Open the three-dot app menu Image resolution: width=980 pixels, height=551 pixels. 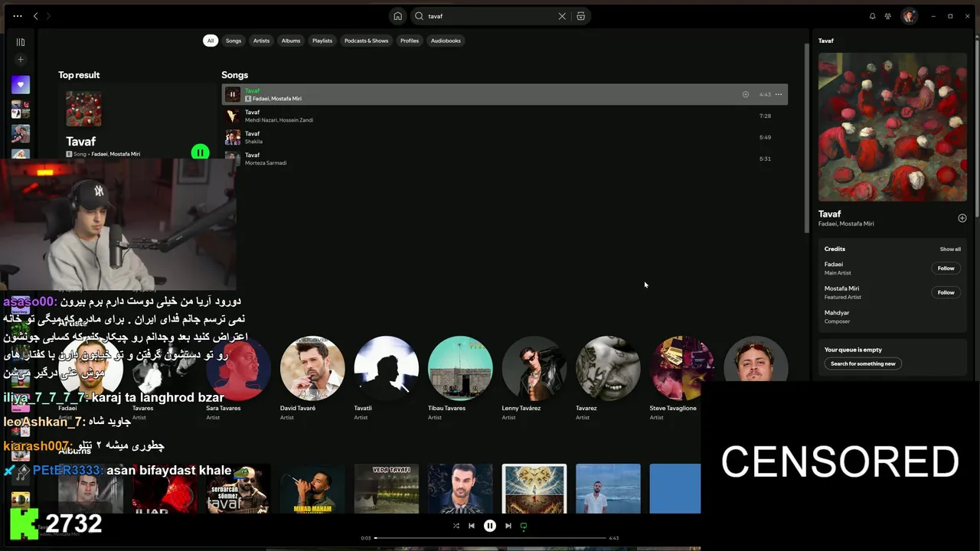[17, 16]
